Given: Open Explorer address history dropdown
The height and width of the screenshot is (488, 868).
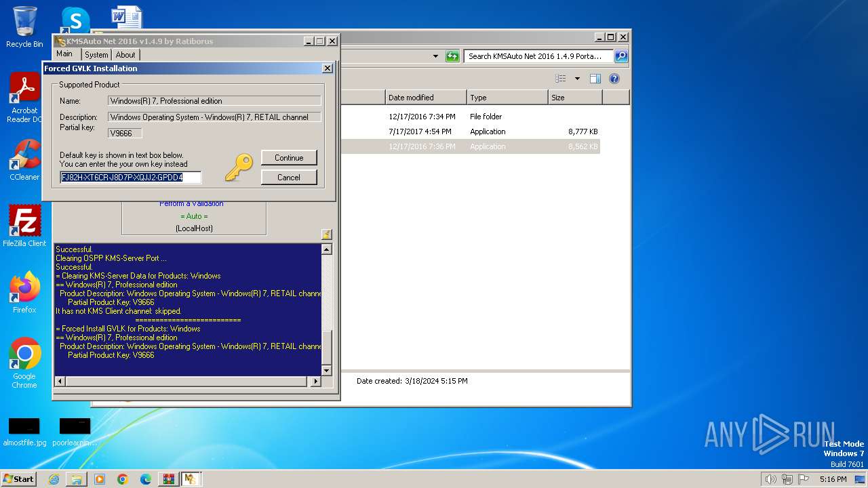Looking at the screenshot, I should (435, 56).
